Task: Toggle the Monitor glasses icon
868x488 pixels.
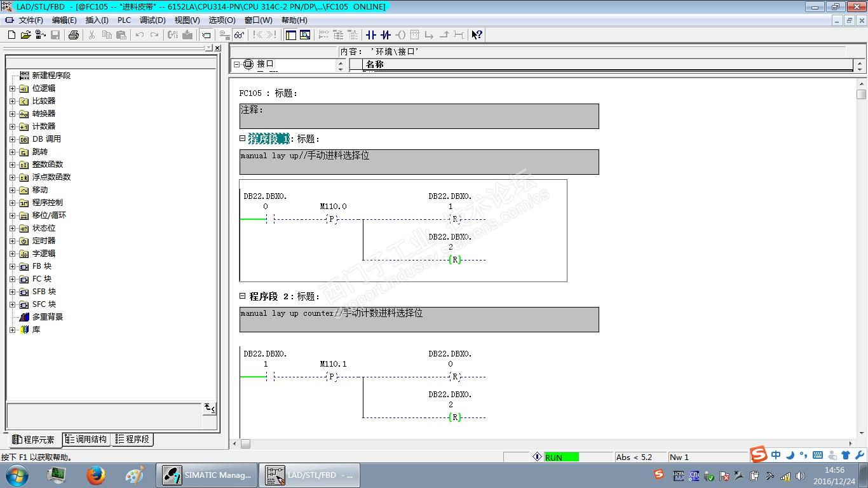Action: (x=239, y=35)
